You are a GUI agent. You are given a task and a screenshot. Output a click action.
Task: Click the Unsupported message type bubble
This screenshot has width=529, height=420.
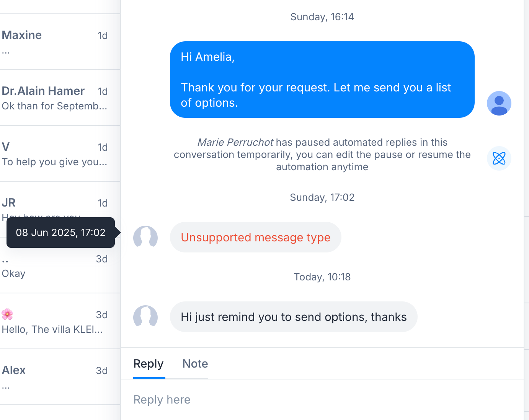tap(255, 238)
